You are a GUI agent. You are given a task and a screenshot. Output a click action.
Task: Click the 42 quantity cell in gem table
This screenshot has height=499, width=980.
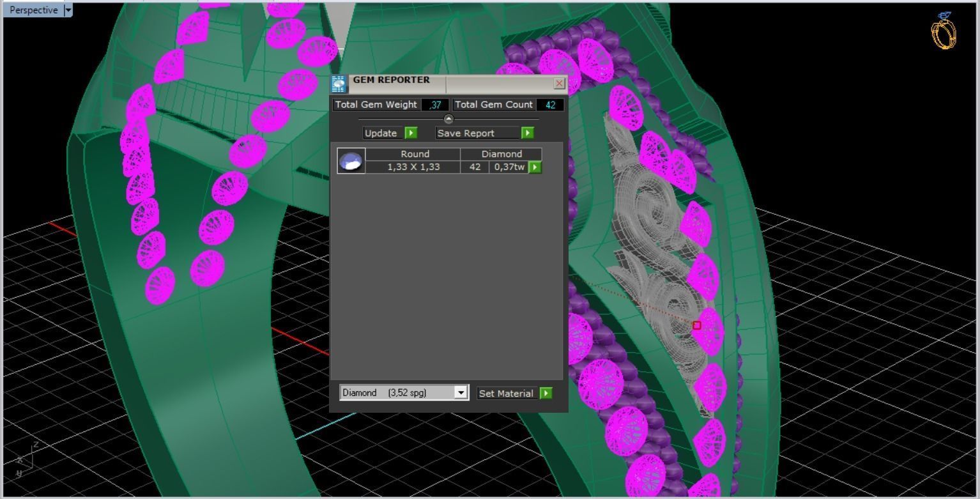click(475, 167)
